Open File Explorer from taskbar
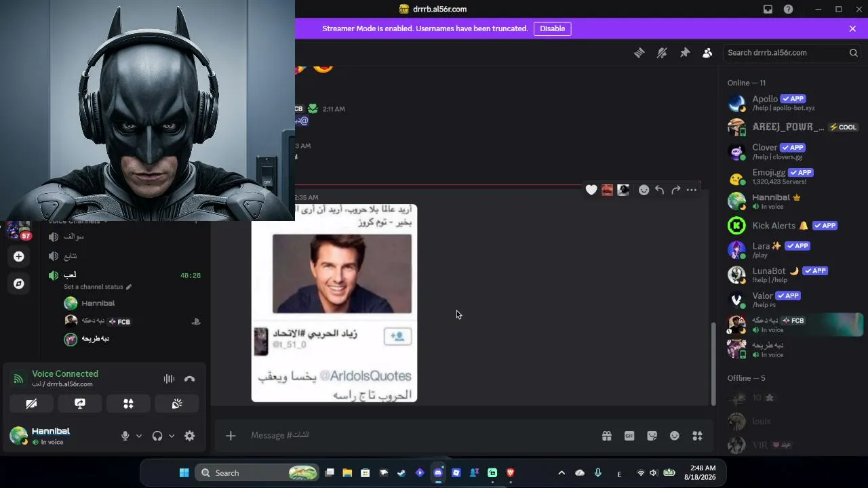 coord(347,473)
